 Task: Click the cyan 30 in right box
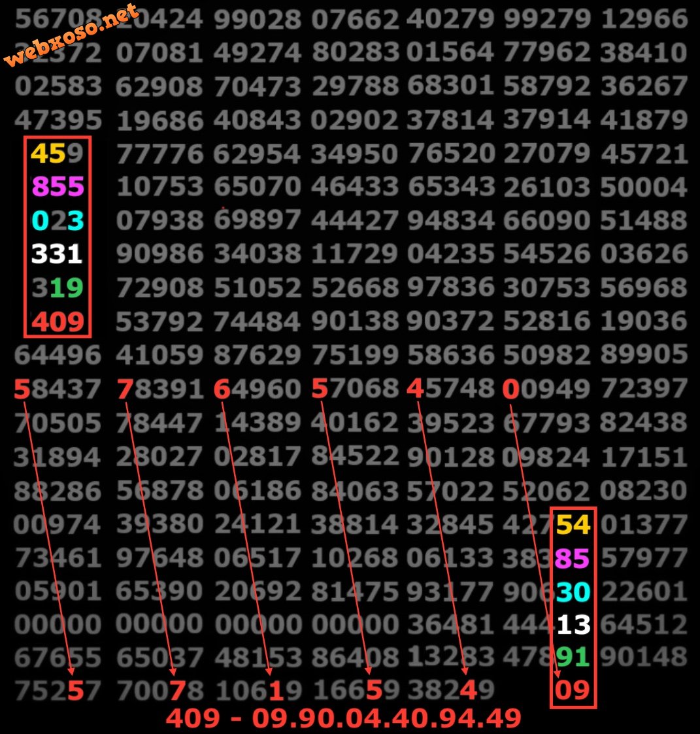click(573, 592)
